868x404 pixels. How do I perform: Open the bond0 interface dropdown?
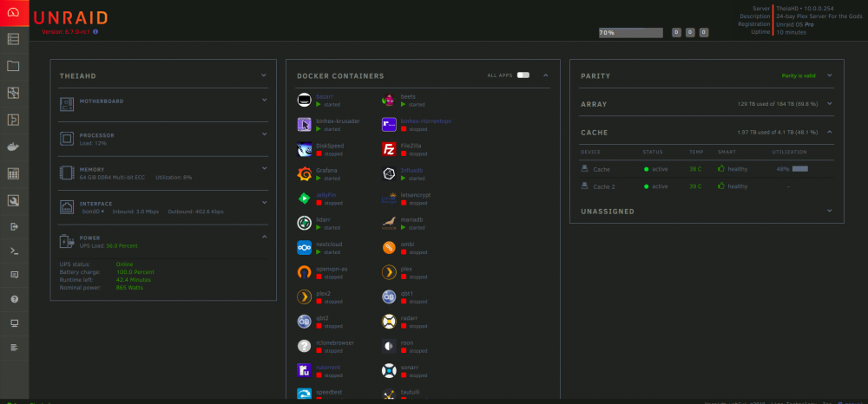tap(93, 212)
